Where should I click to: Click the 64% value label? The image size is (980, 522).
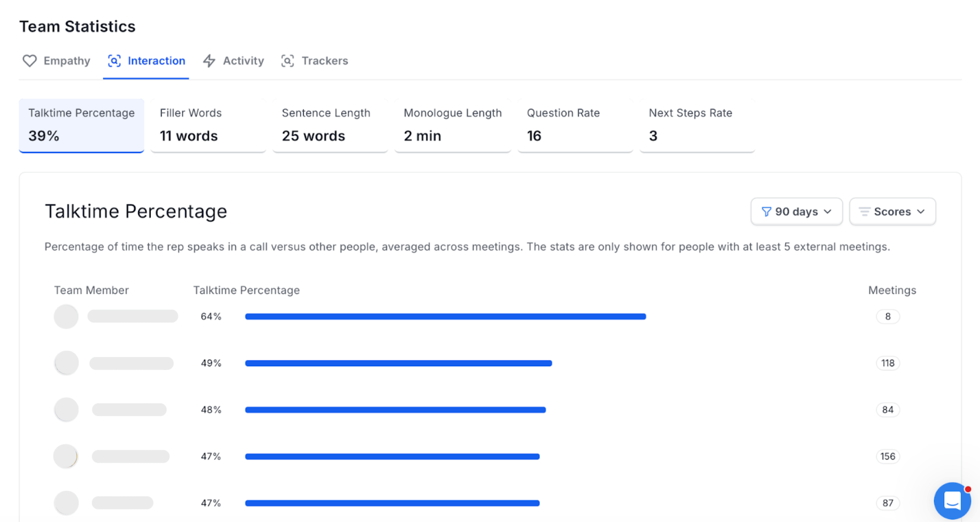point(211,317)
